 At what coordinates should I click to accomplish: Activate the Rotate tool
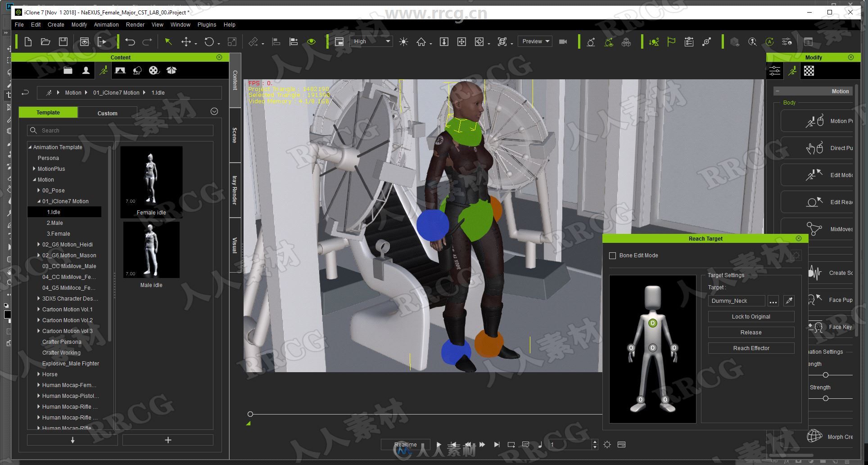tap(209, 41)
